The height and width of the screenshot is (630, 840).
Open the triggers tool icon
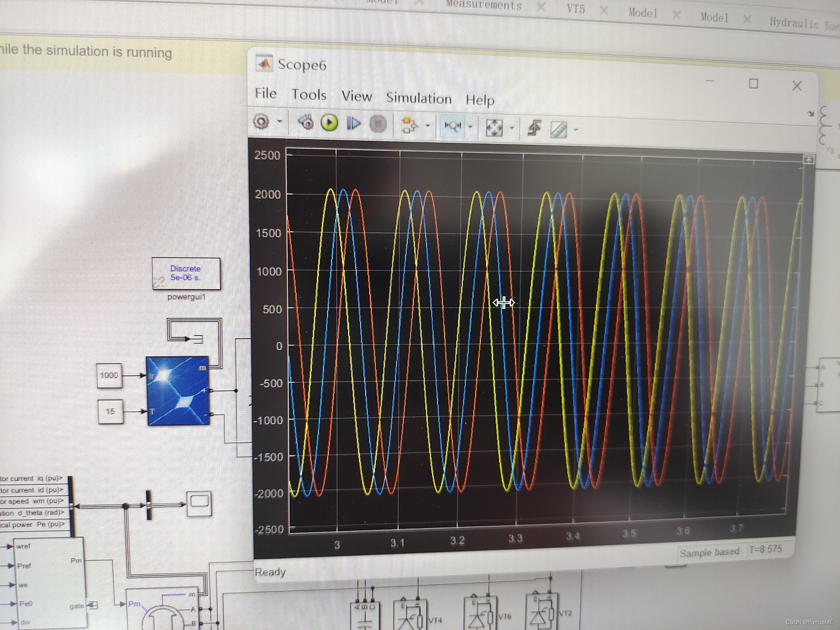point(534,128)
